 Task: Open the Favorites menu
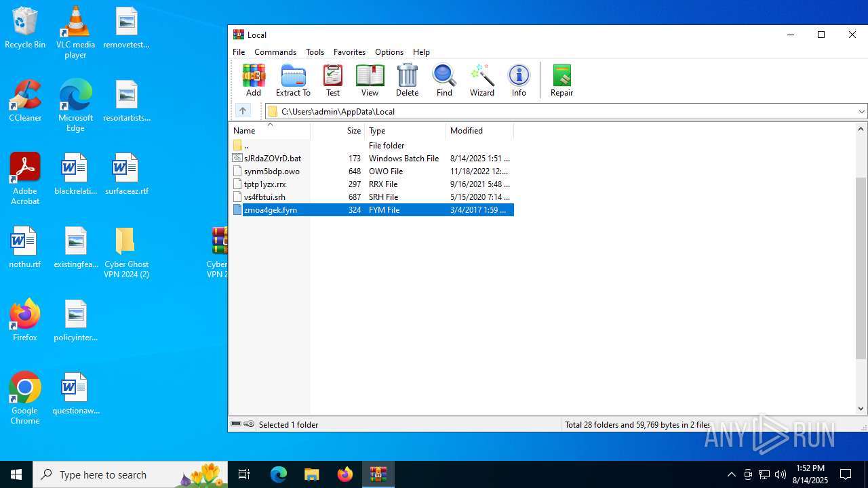349,52
